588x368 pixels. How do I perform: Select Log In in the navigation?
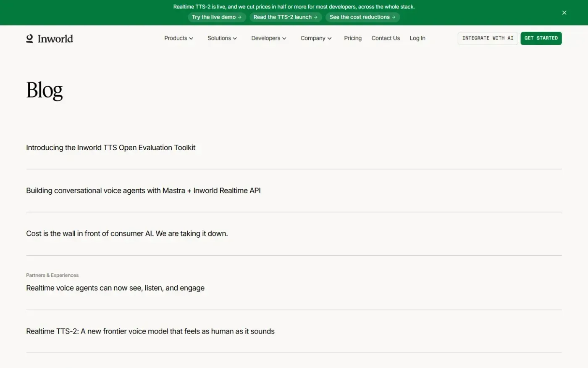click(417, 38)
